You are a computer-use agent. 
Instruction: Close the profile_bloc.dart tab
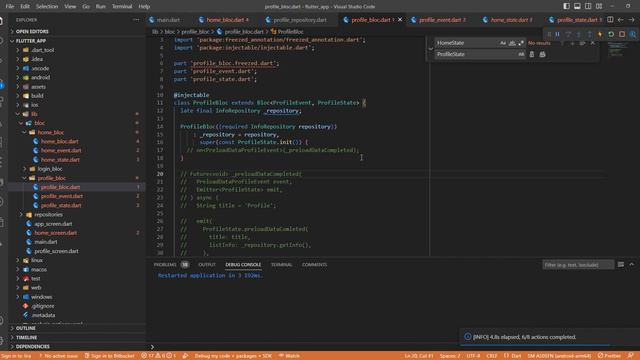click(400, 20)
